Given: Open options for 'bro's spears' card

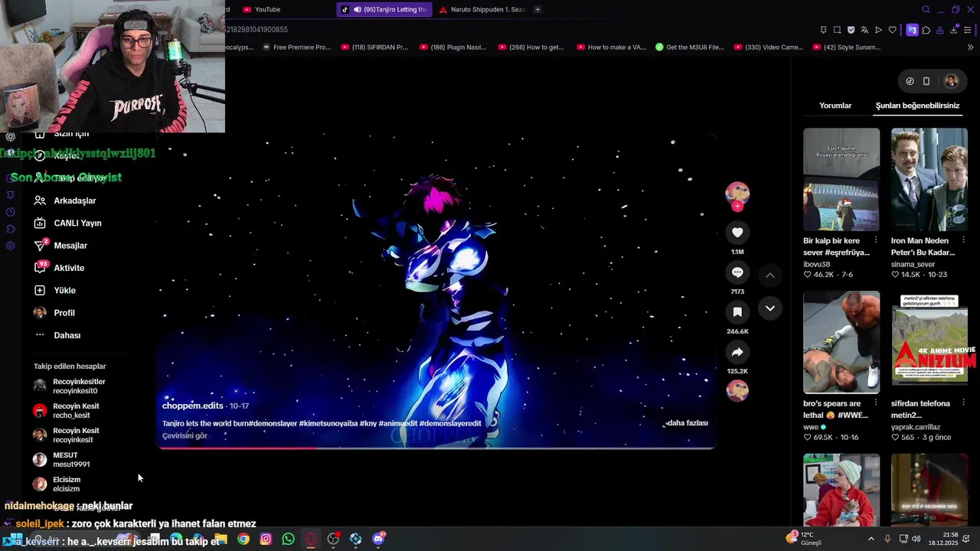Looking at the screenshot, I should [875, 403].
